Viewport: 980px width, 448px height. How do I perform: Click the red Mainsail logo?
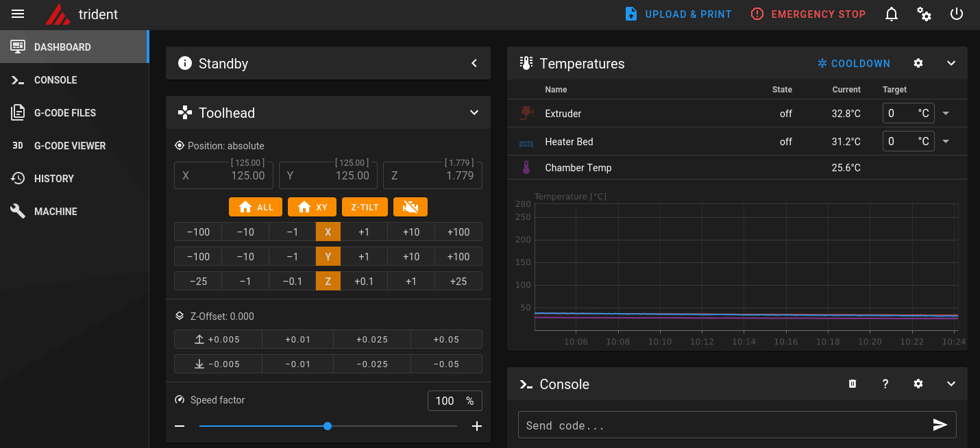click(x=58, y=14)
